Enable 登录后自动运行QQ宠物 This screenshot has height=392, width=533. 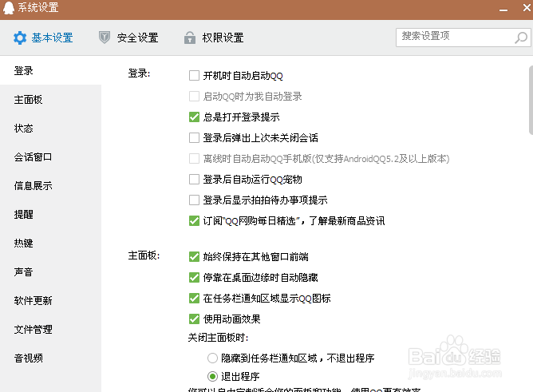click(194, 179)
